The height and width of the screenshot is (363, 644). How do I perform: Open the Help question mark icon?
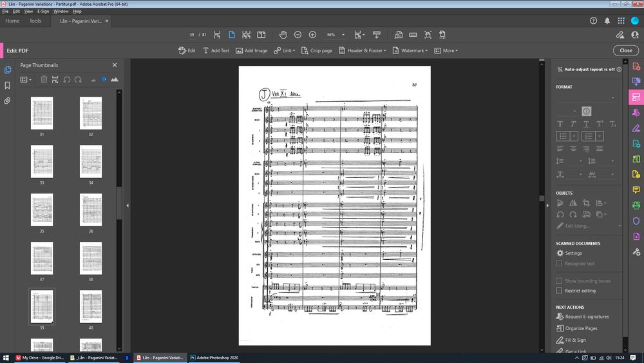click(x=594, y=21)
